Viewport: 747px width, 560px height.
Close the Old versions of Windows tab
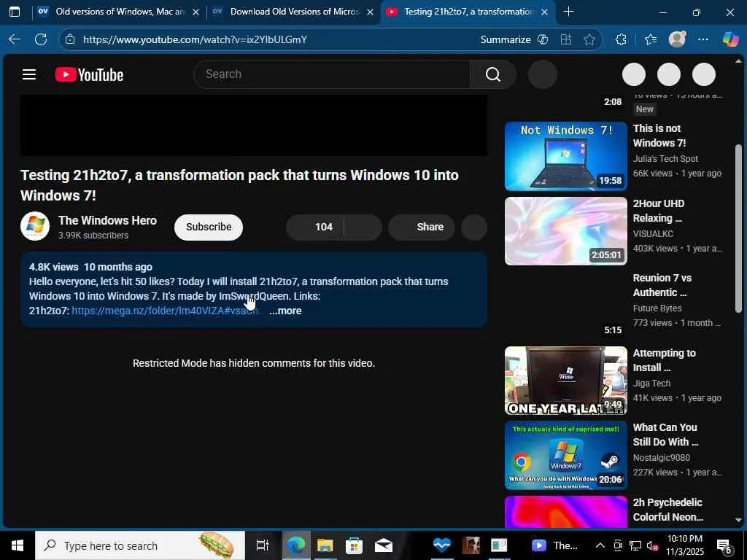[x=196, y=12]
